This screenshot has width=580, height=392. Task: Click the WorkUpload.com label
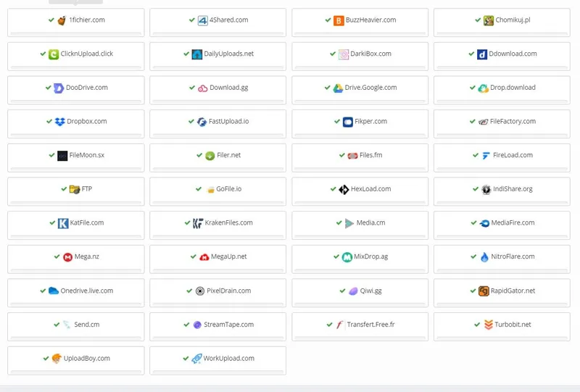(228, 358)
